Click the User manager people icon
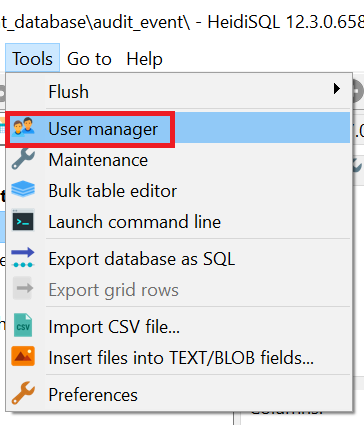Image resolution: width=364 pixels, height=425 pixels. coord(23,128)
